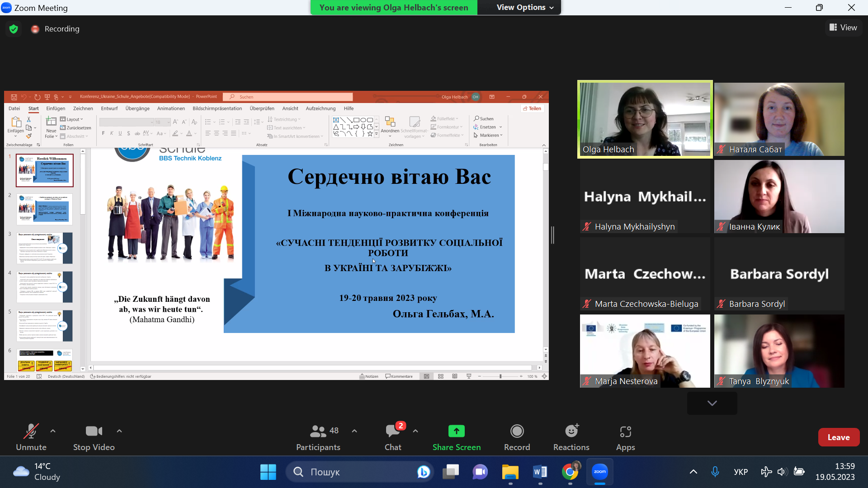The image size is (868, 488).
Task: Open the font color swatch
Action: coord(189,133)
